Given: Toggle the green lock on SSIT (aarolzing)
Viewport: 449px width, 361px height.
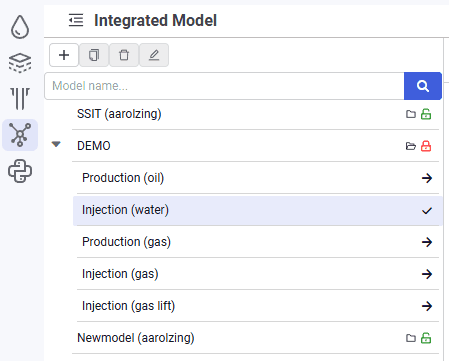Looking at the screenshot, I should [426, 114].
